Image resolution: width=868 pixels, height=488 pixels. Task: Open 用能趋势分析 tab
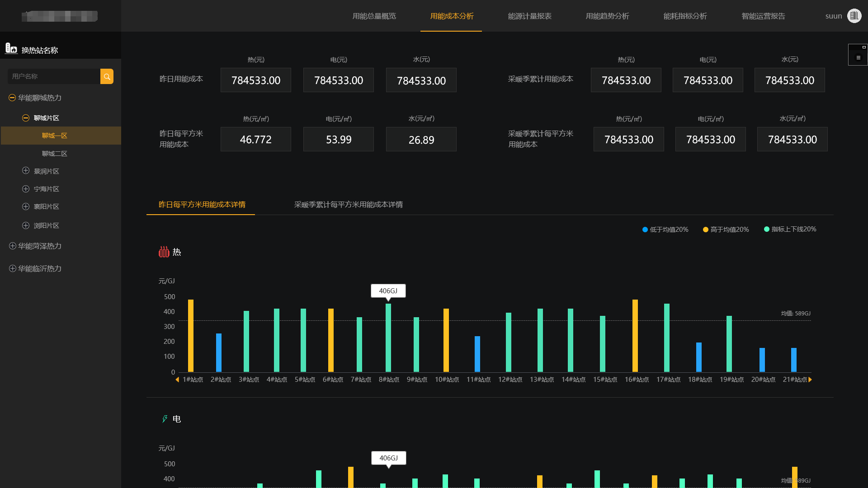click(607, 16)
